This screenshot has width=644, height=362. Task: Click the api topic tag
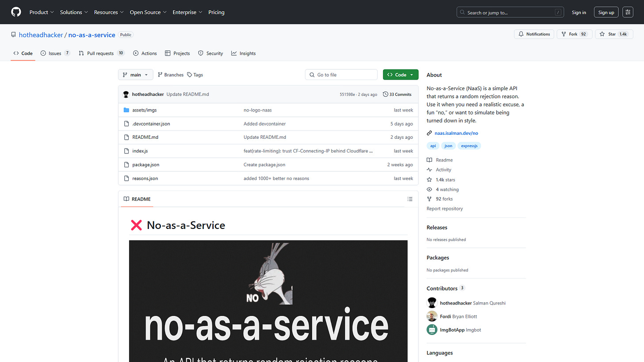[x=433, y=145]
